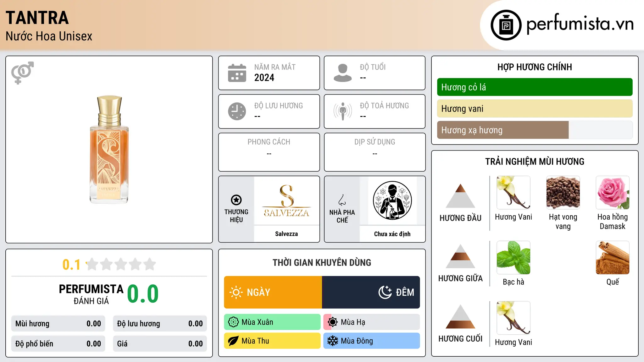Click the Phong Cách card
This screenshot has height=362, width=644.
[269, 152]
